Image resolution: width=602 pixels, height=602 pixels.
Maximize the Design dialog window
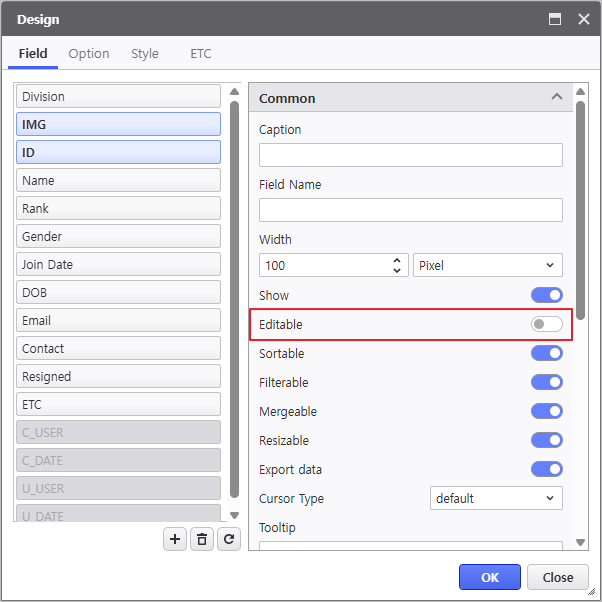(555, 19)
